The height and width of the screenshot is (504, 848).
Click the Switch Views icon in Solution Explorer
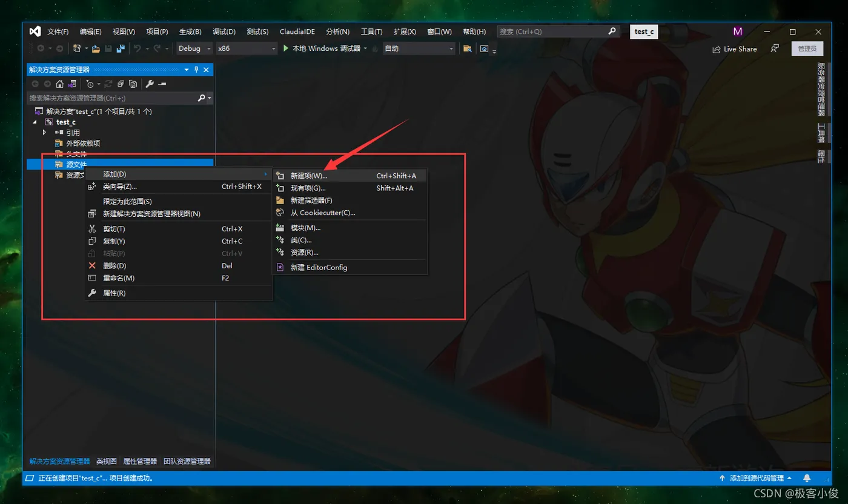[72, 84]
